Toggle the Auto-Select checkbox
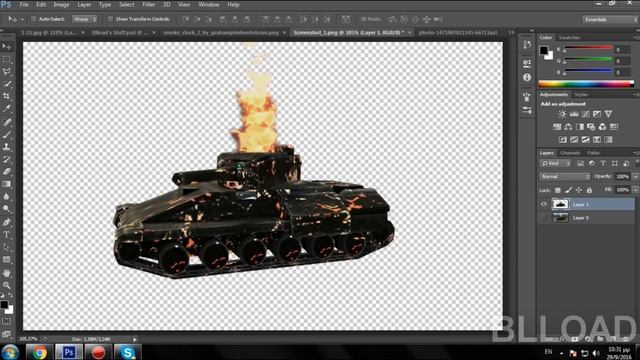 pos(34,19)
